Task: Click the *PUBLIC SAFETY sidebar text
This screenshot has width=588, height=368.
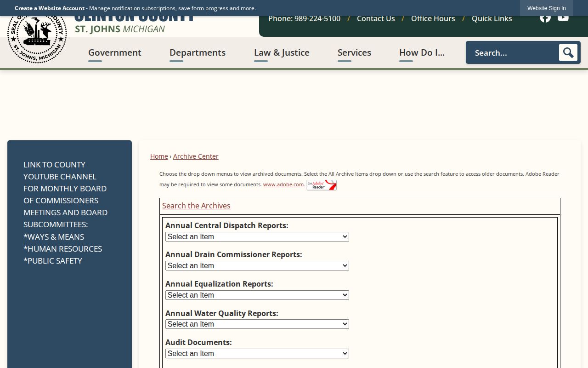Action: pos(53,261)
